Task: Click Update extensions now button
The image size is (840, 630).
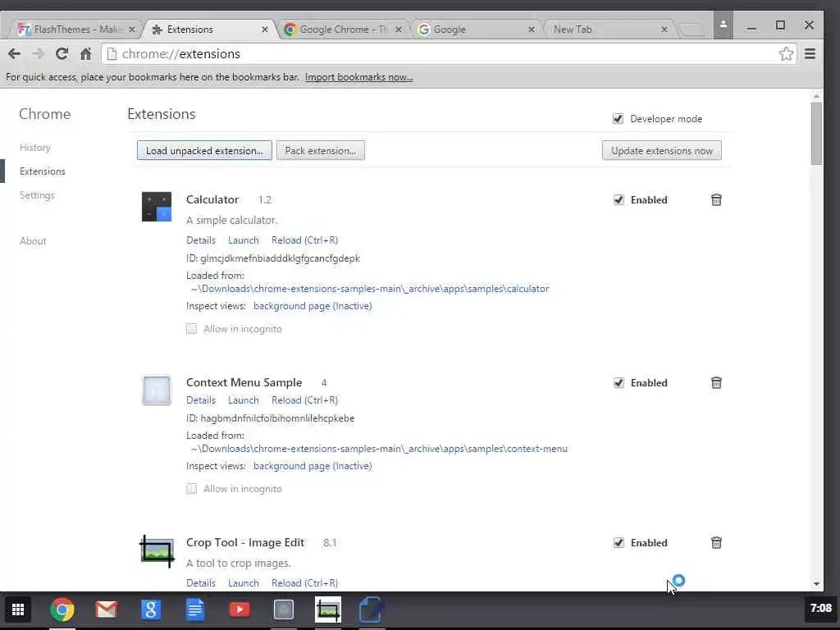Action: coord(662,151)
